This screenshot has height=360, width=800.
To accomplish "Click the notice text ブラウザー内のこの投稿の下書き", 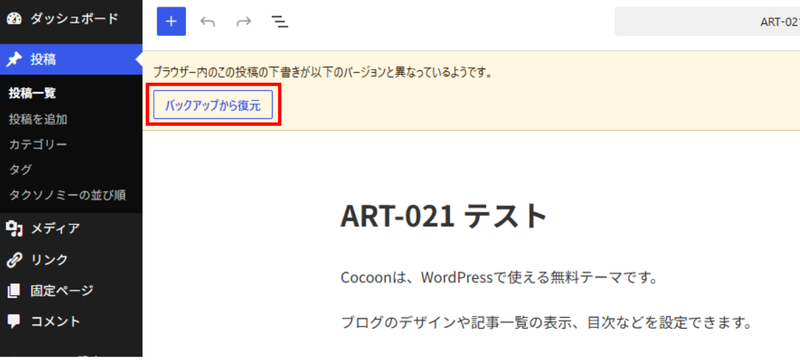I will tap(323, 72).
